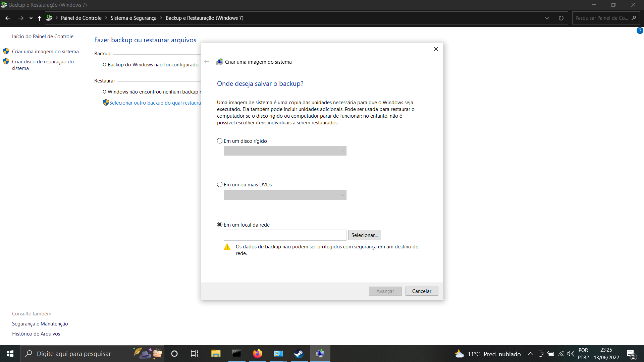Open the Control Panel taskbar icon
The width and height of the screenshot is (644, 362).
click(x=278, y=354)
